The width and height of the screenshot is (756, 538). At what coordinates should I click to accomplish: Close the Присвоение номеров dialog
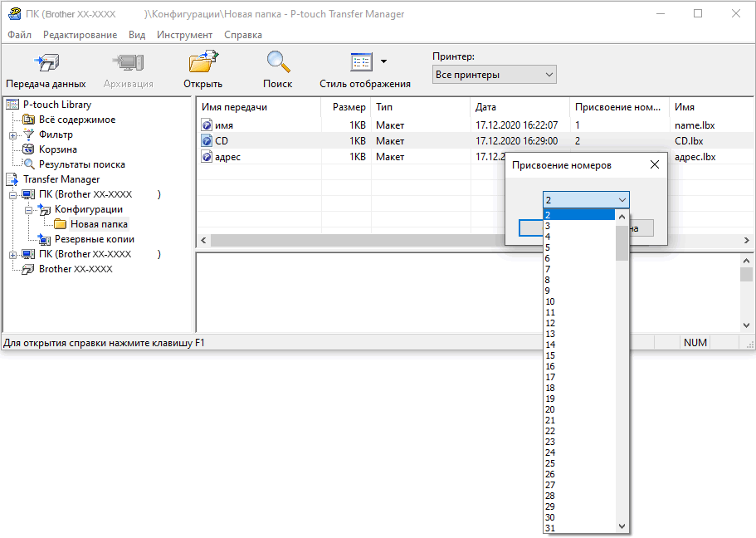point(654,164)
